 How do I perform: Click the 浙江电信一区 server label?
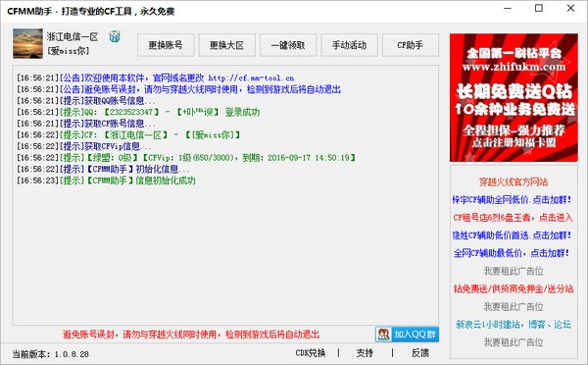tap(73, 37)
